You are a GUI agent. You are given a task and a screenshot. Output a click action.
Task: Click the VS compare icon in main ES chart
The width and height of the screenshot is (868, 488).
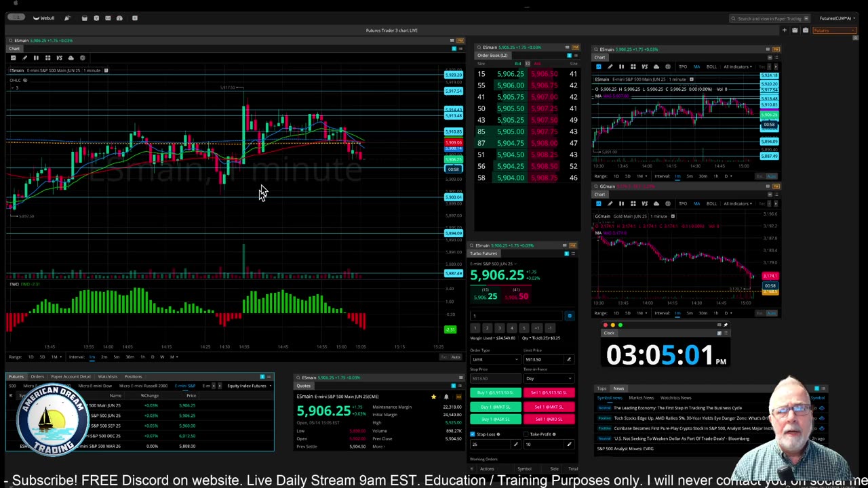[x=59, y=58]
